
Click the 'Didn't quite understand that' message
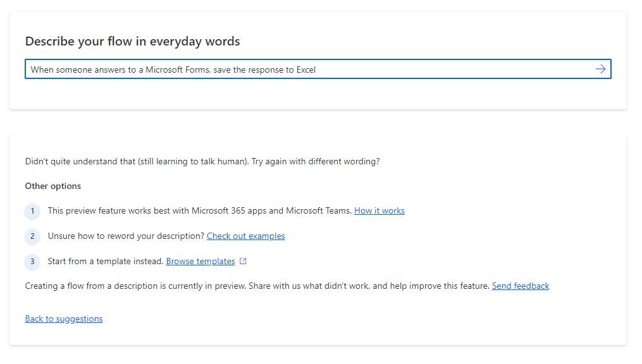(202, 161)
